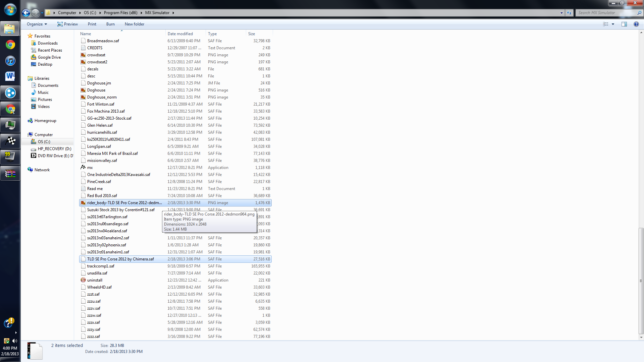Type in the Search MX Simulator field

tap(606, 13)
